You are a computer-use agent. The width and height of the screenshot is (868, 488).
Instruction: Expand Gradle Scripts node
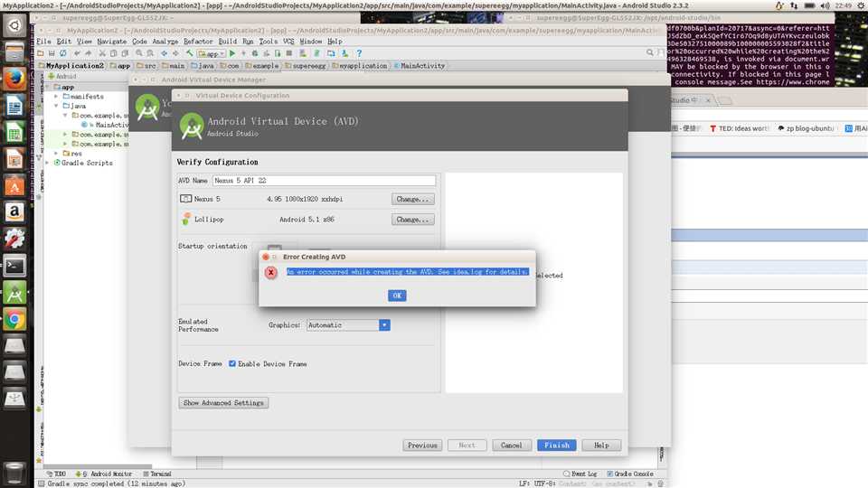(48, 163)
